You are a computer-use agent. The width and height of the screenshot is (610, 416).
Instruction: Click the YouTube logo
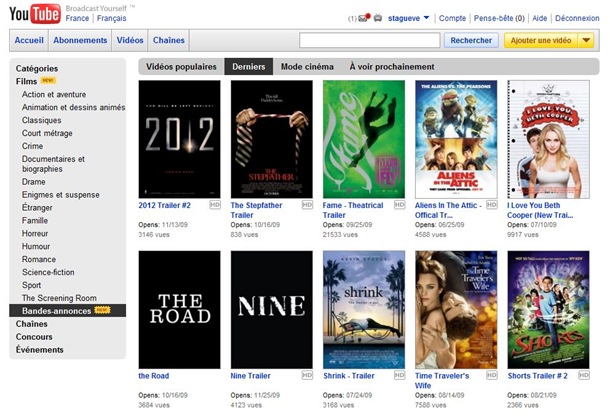click(x=35, y=14)
